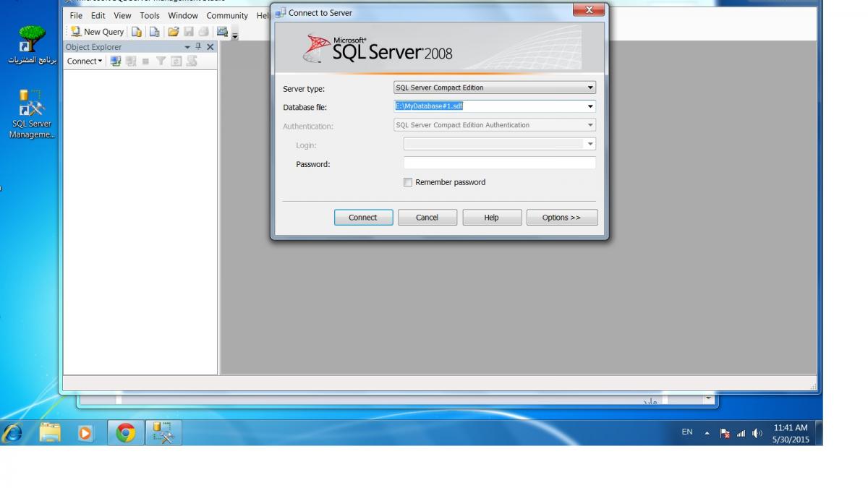Open the toolbar options overflow arrow

235,34
